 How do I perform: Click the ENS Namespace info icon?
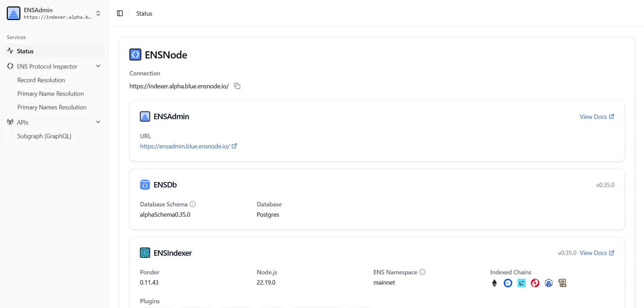422,272
